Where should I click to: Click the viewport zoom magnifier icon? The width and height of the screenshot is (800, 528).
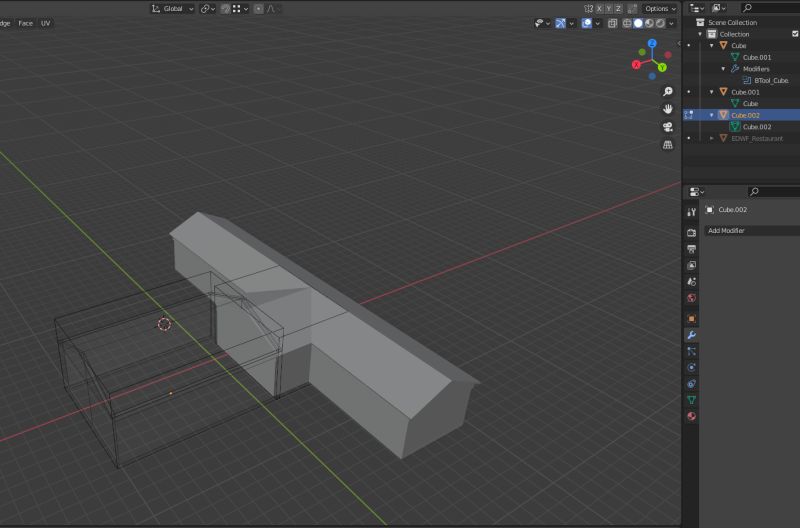[x=667, y=91]
